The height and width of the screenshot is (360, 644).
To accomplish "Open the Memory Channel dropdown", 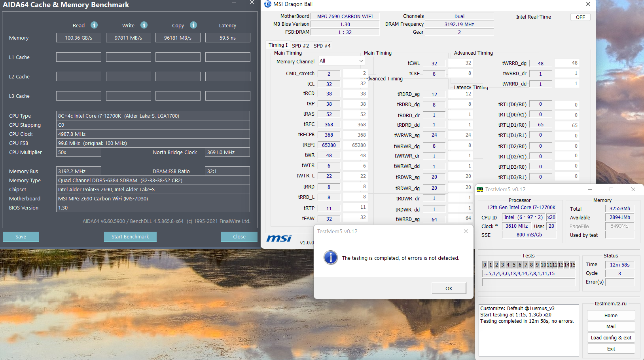I will (x=341, y=61).
